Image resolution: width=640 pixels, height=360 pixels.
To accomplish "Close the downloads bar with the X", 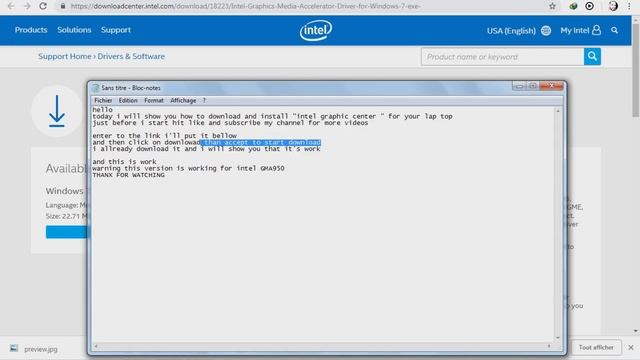I will coord(631,347).
